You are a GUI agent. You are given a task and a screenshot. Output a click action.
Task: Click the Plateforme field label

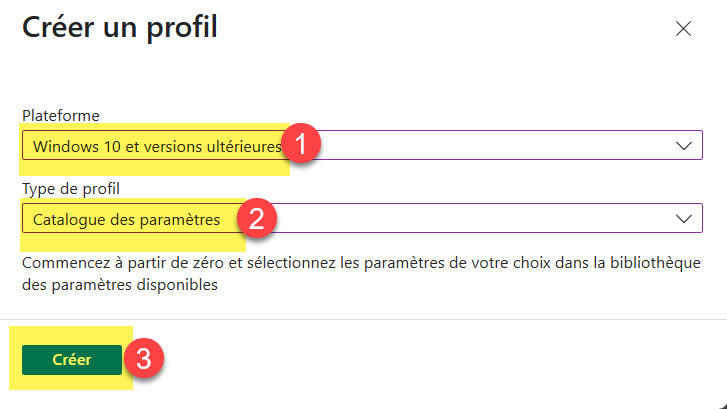coord(61,116)
